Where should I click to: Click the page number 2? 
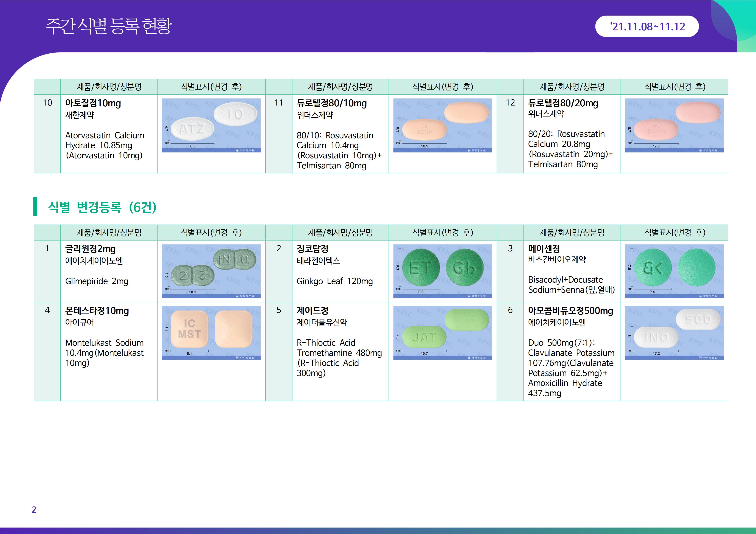34,510
